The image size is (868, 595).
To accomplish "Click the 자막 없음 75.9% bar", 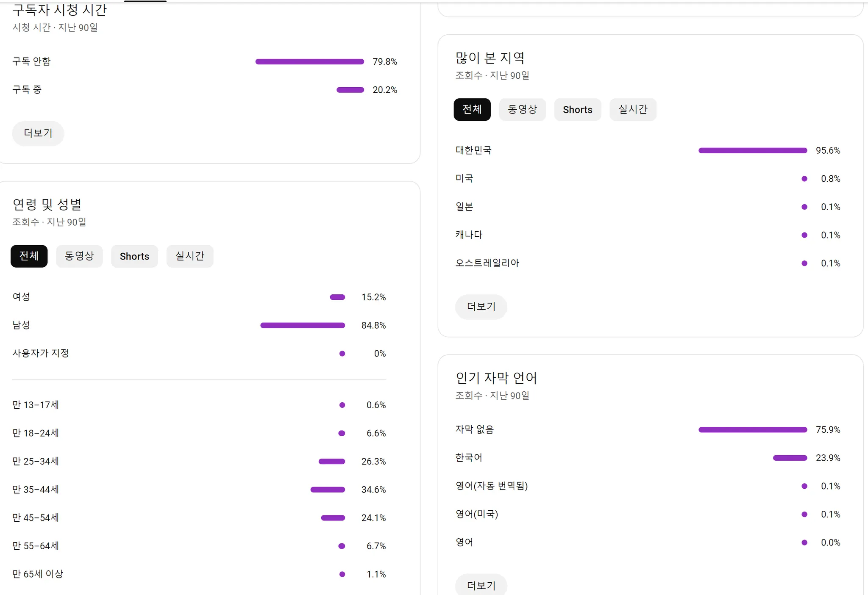I will [x=752, y=430].
